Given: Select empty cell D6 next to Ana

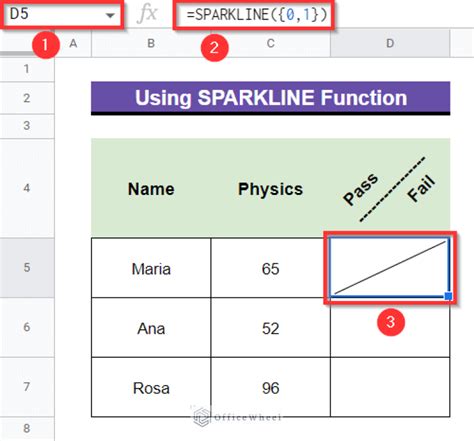Looking at the screenshot, I should (x=390, y=327).
